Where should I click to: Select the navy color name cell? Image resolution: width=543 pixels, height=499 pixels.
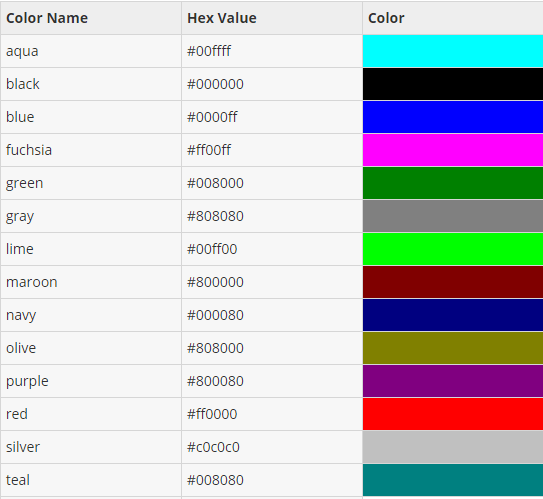(x=91, y=315)
